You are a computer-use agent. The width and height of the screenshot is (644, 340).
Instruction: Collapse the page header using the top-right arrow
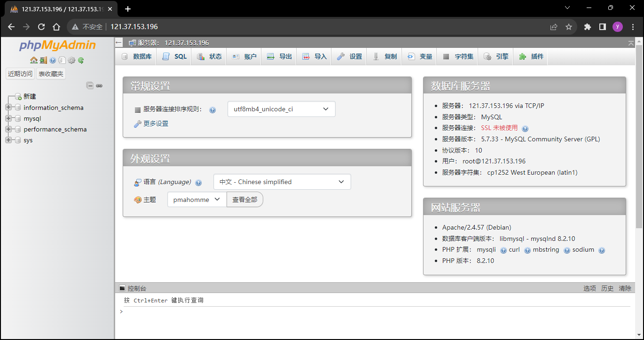[631, 43]
